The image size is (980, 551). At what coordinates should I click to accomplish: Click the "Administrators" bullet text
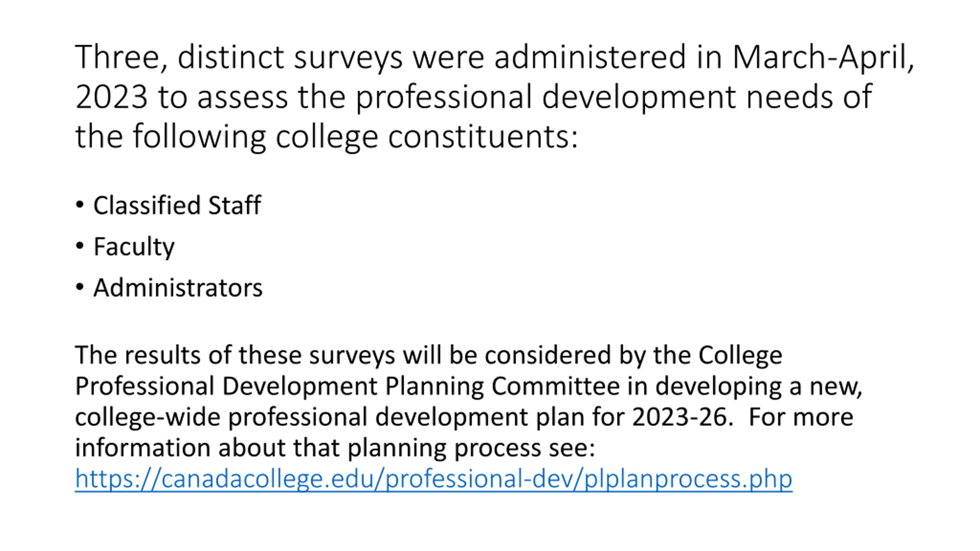178,288
